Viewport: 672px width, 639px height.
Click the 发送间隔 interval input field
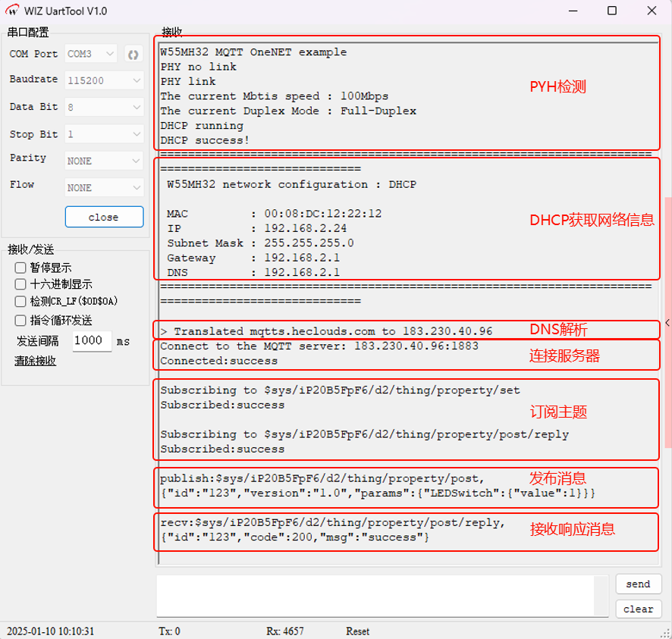click(x=92, y=341)
